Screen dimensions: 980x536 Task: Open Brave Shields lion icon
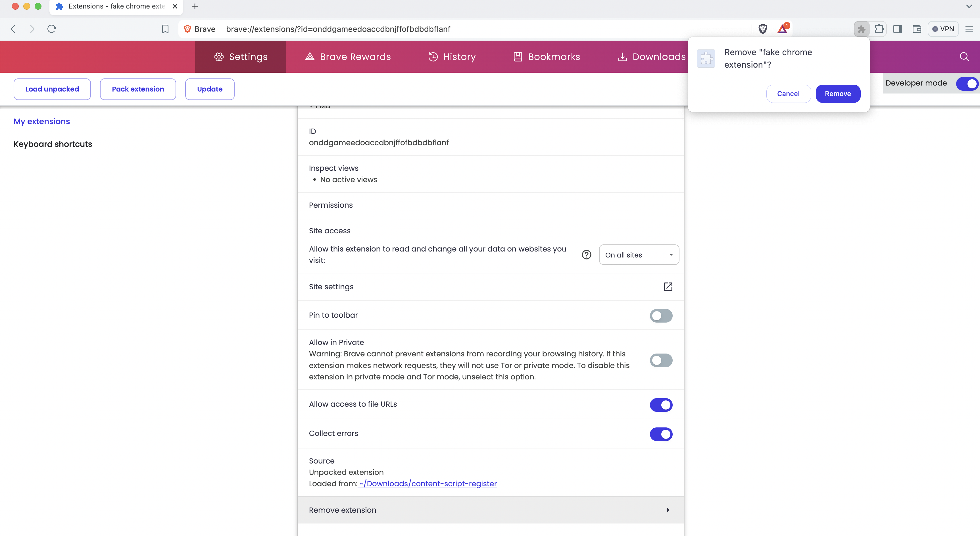(763, 29)
